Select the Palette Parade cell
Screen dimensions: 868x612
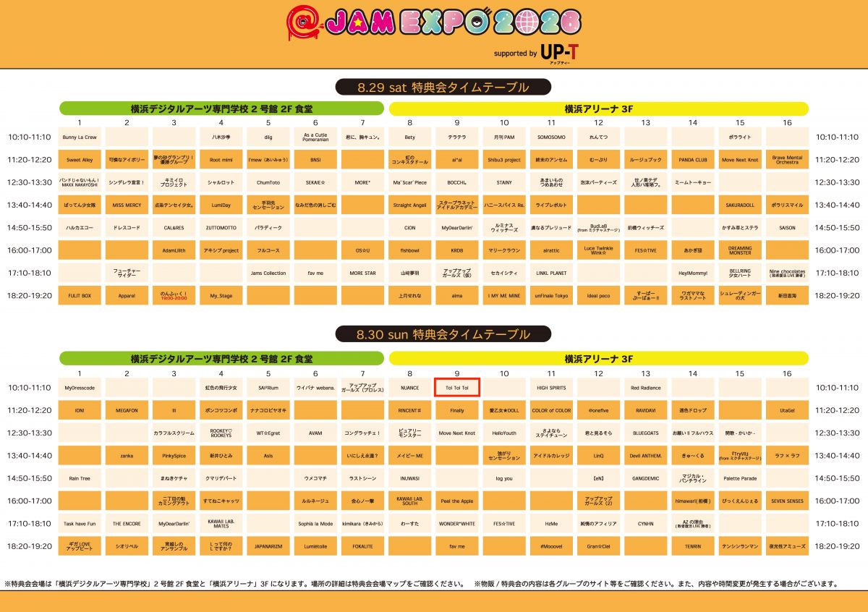click(x=740, y=479)
